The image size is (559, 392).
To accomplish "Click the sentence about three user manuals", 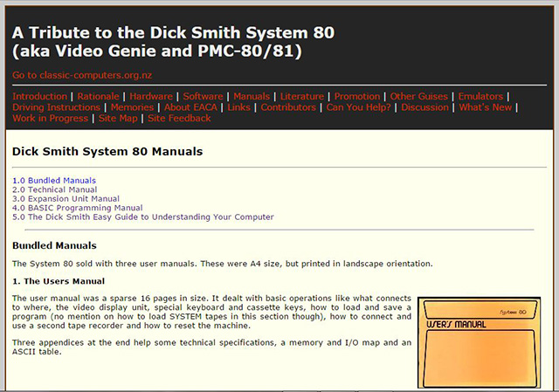I will pyautogui.click(x=223, y=264).
